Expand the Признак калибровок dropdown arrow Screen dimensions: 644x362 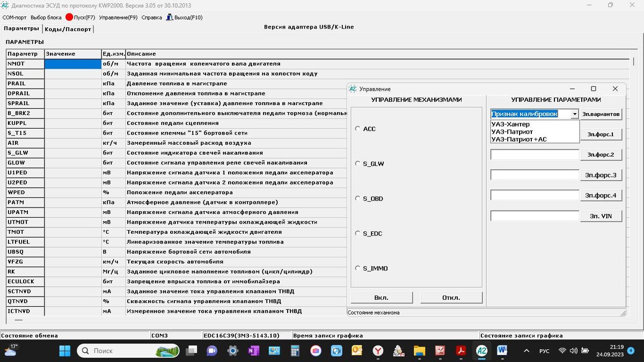tap(575, 114)
